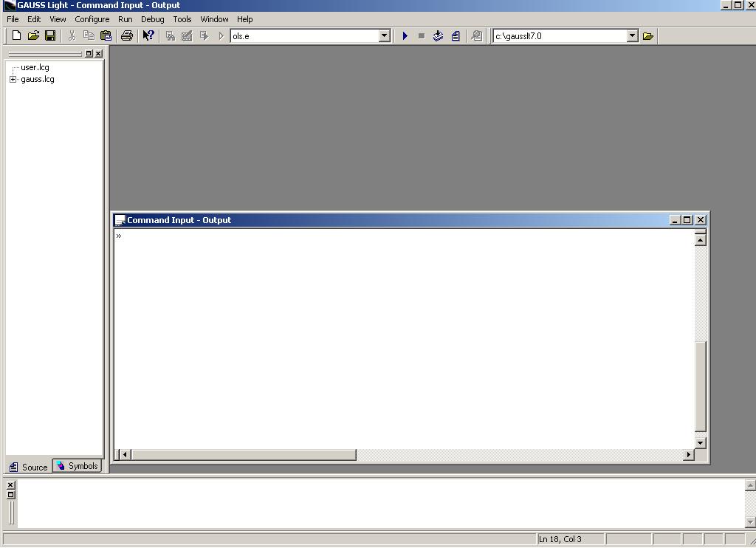Open the Debug menu
This screenshot has width=756, height=548.
click(152, 19)
